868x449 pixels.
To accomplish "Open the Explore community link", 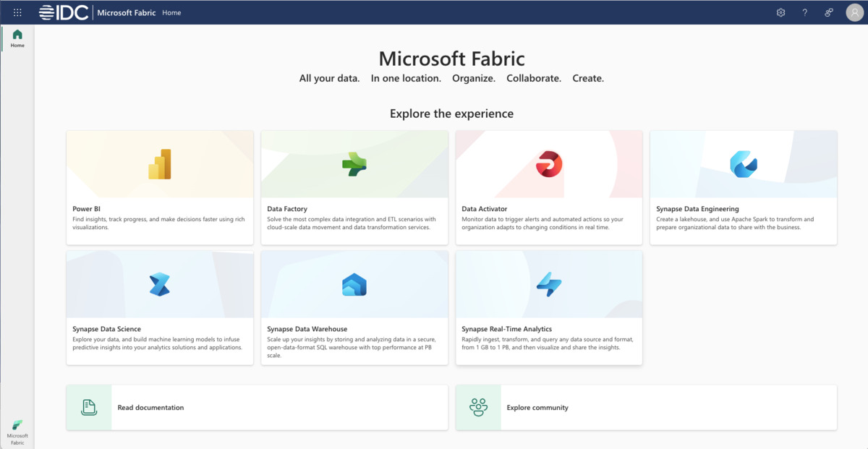I will 536,407.
